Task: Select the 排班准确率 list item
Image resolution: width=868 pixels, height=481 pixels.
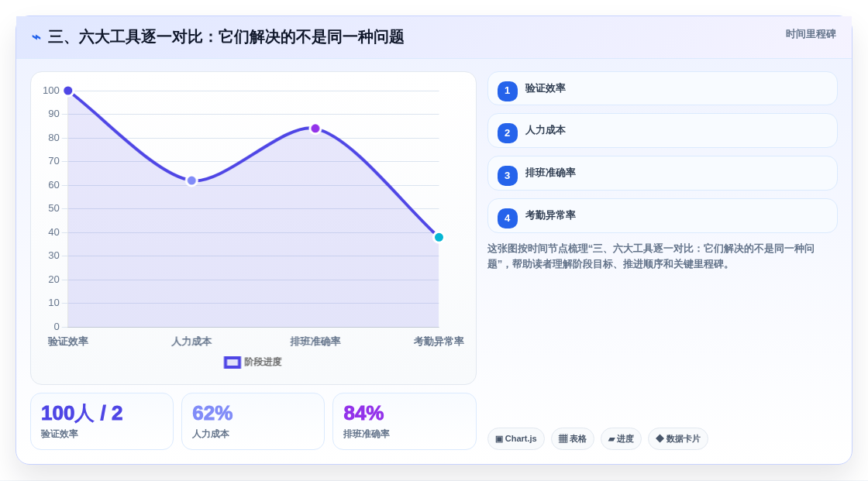Action: coord(662,174)
